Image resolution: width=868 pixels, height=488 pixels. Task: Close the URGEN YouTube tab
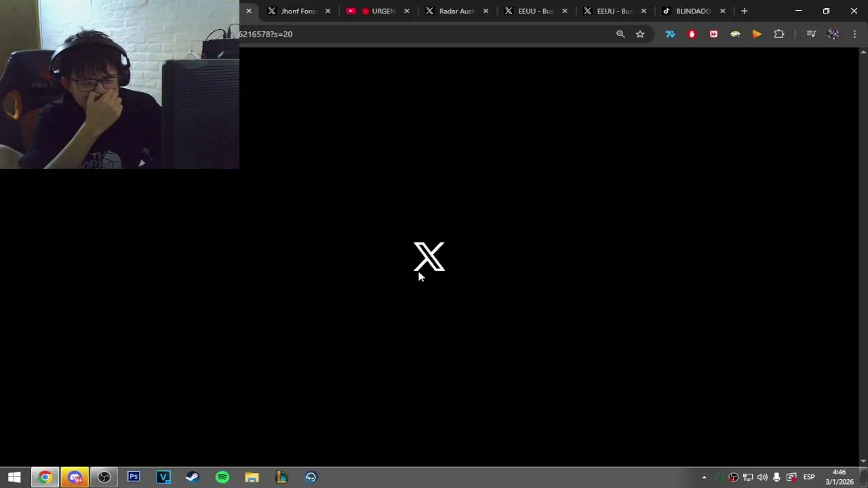(407, 11)
